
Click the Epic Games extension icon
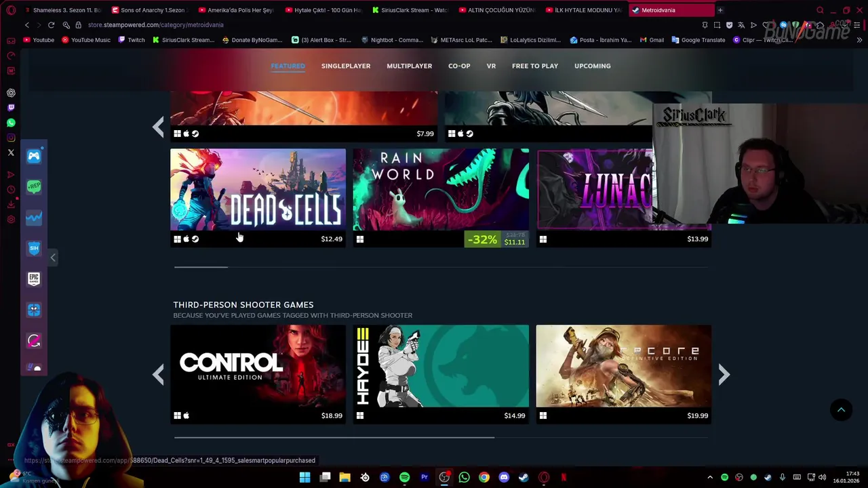[x=34, y=279]
